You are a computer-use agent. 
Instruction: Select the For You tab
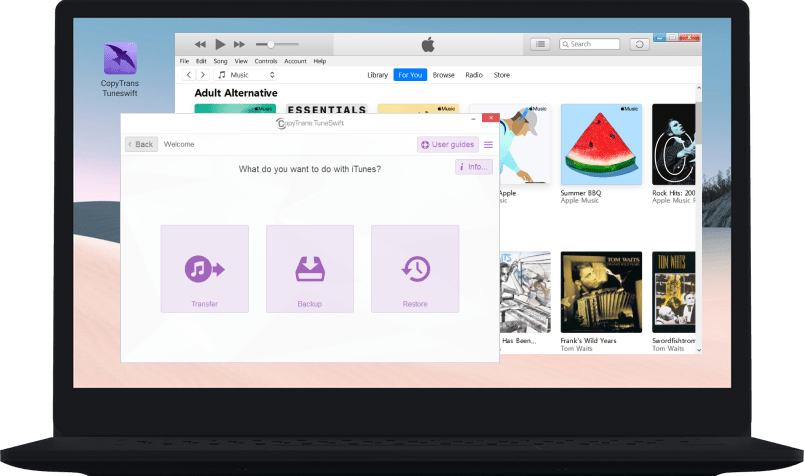pos(410,75)
